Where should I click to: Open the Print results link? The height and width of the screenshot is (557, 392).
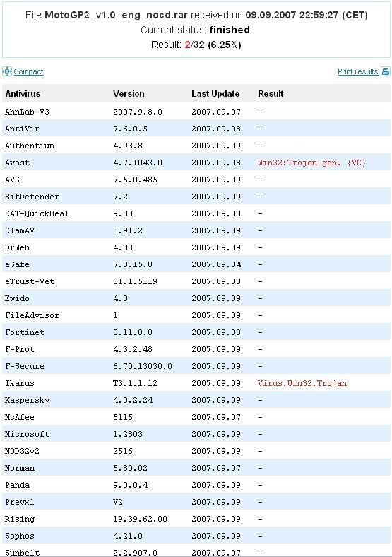tap(357, 72)
